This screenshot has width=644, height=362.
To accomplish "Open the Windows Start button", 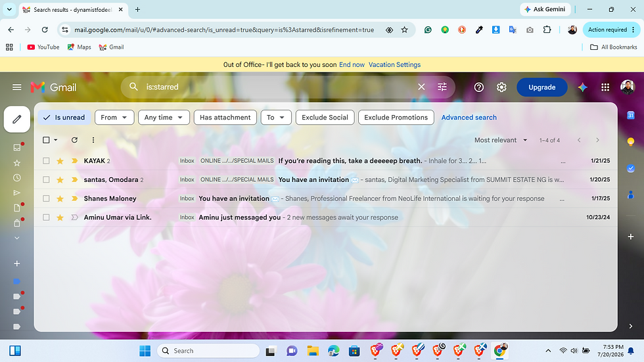I will (x=145, y=351).
